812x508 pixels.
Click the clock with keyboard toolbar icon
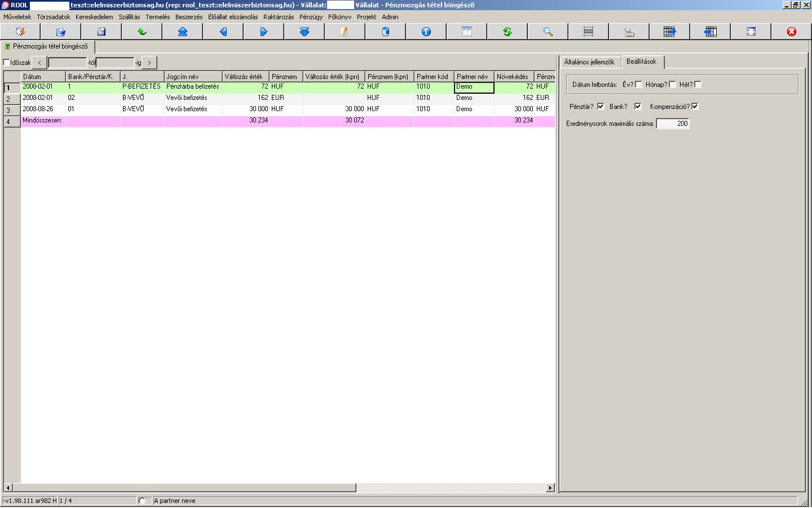point(629,32)
